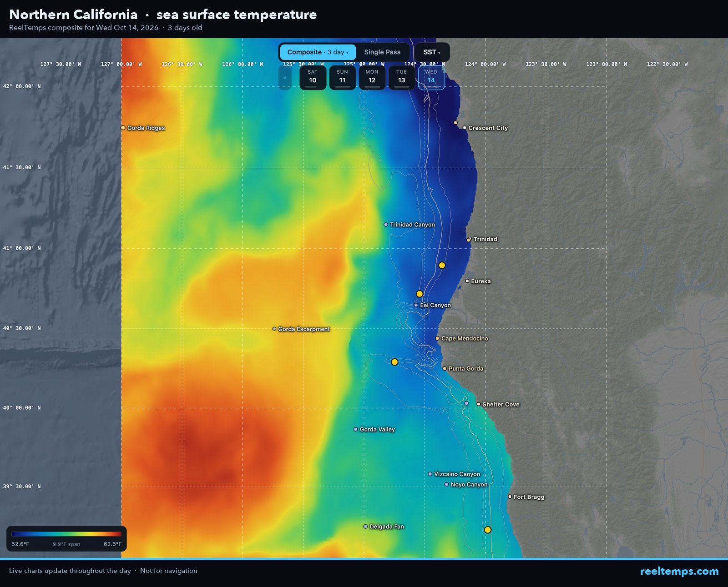Screen dimensions: 728x587
Task: Click the Vizcaino Canyon marker dot
Action: [430, 474]
